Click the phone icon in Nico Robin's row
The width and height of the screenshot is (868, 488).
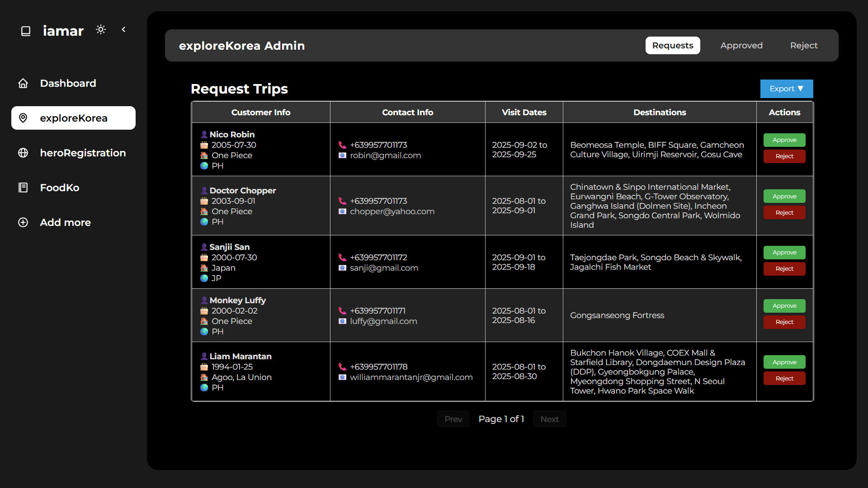pyautogui.click(x=342, y=145)
